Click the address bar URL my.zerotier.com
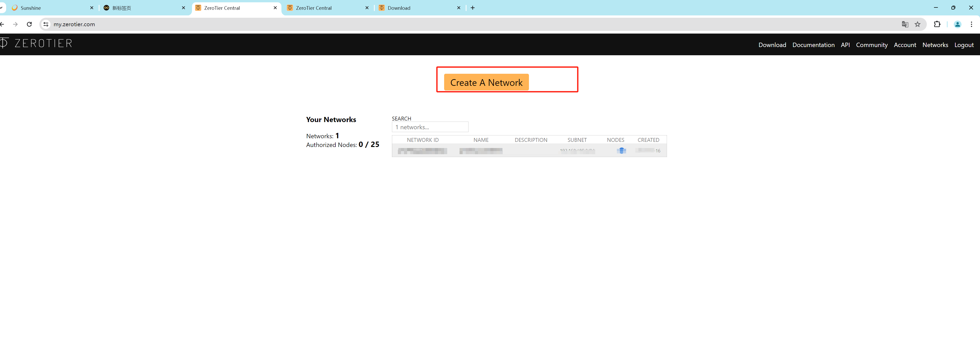The image size is (980, 341). [74, 24]
